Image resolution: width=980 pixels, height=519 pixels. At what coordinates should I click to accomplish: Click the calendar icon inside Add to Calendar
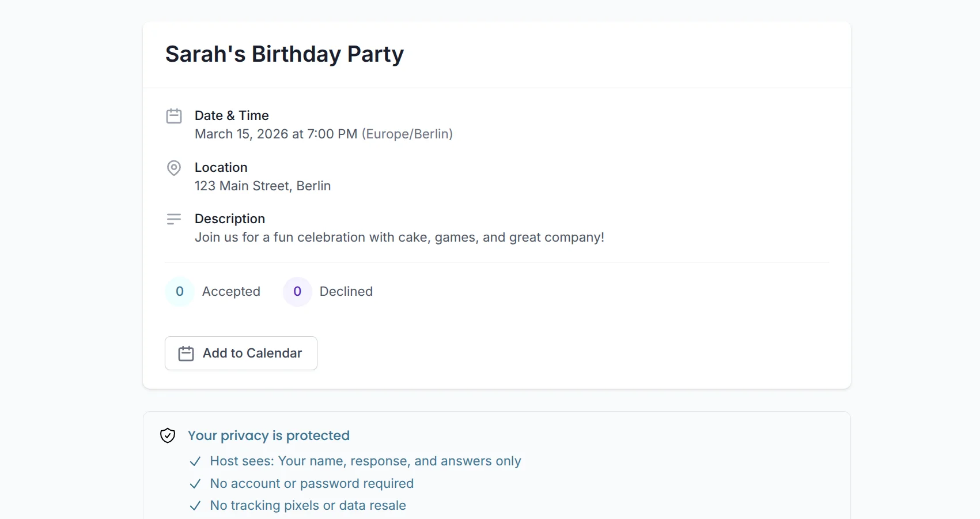point(186,353)
